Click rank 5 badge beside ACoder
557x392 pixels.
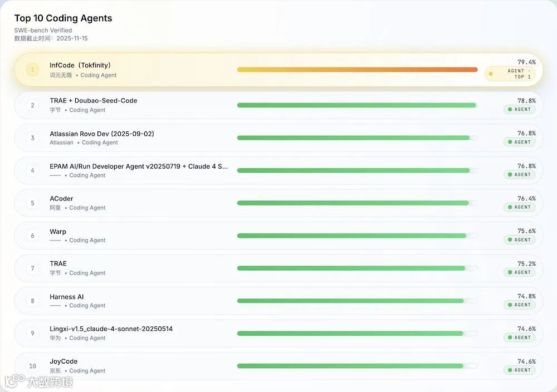(32, 203)
